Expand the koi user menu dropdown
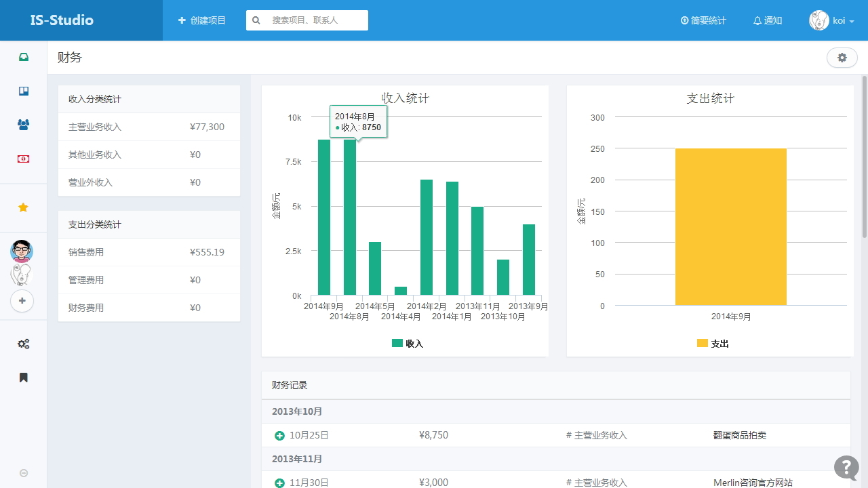 (x=831, y=20)
